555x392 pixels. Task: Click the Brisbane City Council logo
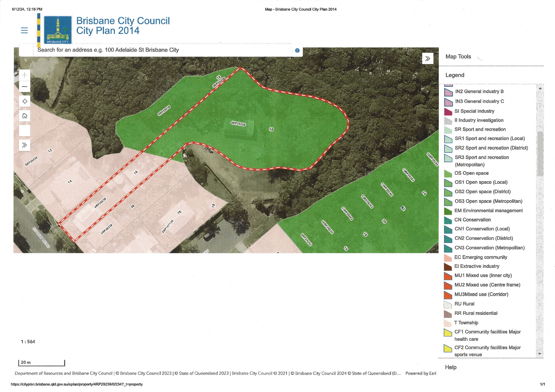pos(58,30)
